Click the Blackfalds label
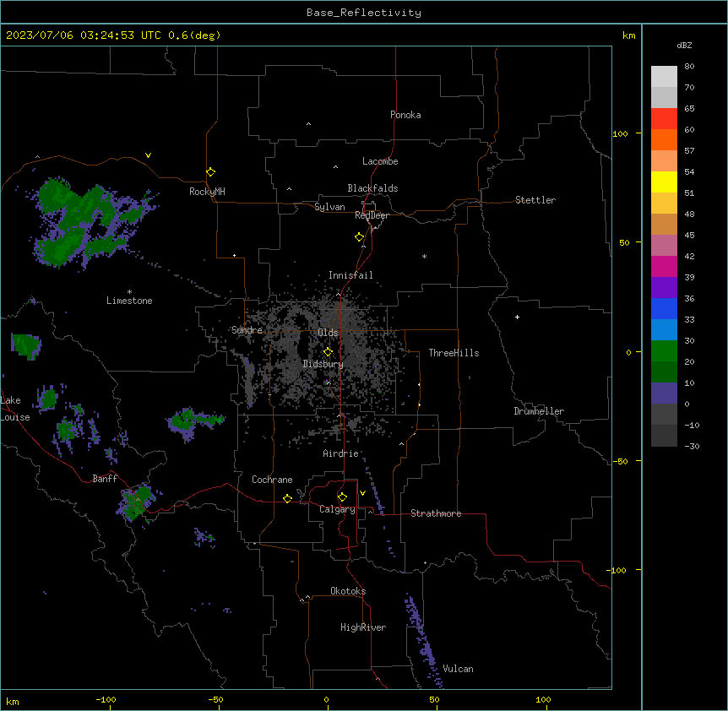This screenshot has width=728, height=711. [x=372, y=188]
